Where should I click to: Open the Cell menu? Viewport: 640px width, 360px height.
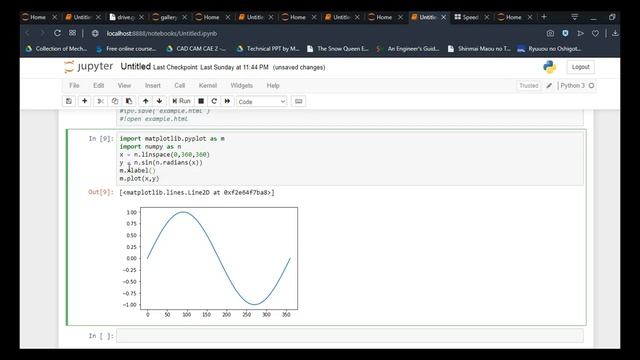(180, 86)
